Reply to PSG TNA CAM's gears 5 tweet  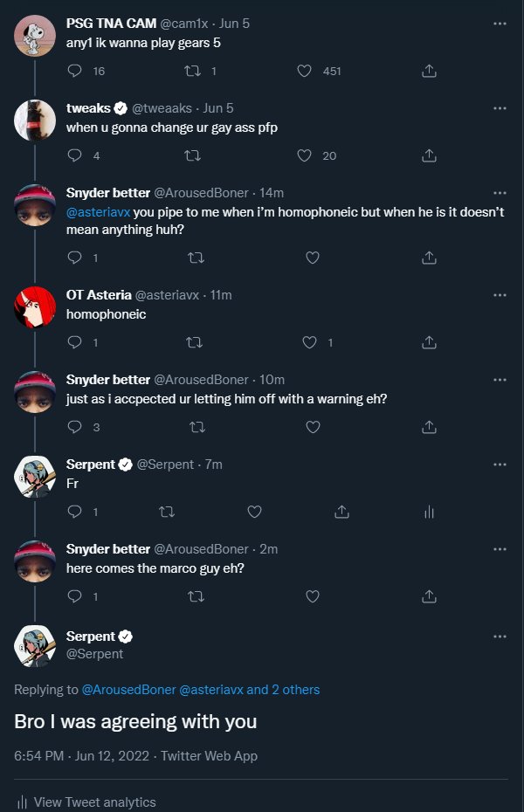click(x=74, y=71)
